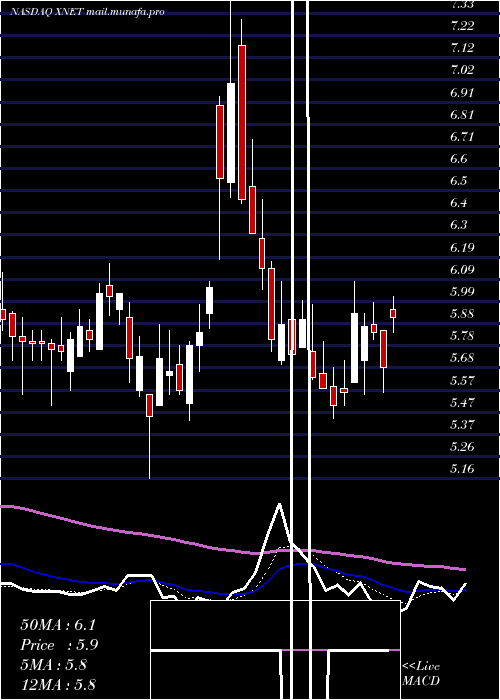Click the '12MA : 5.8' readout

58,685
